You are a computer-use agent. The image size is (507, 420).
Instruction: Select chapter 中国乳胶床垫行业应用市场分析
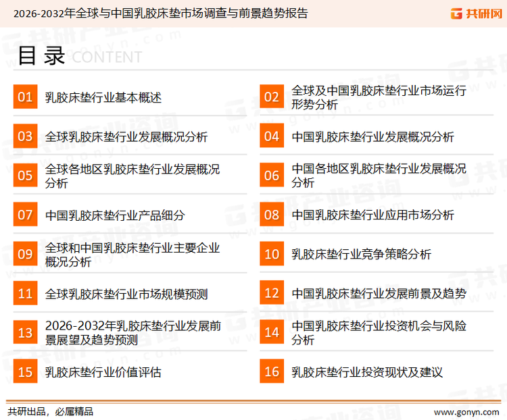click(372, 215)
